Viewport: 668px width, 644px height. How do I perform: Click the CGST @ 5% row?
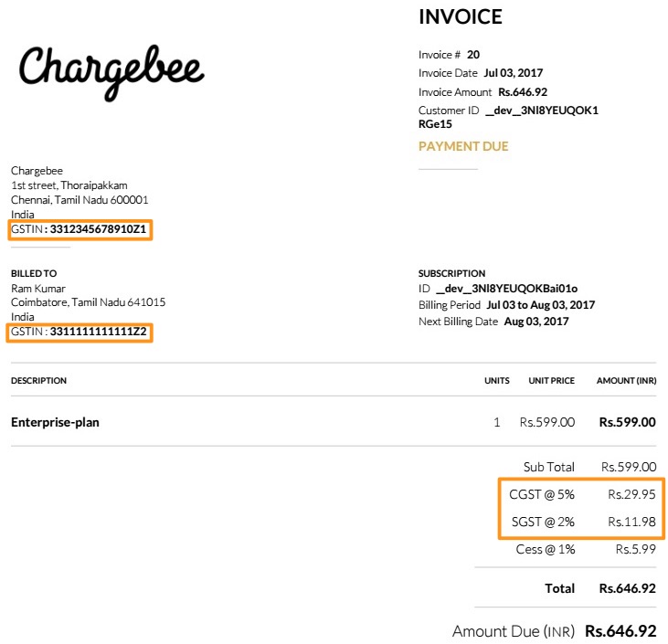coord(580,494)
